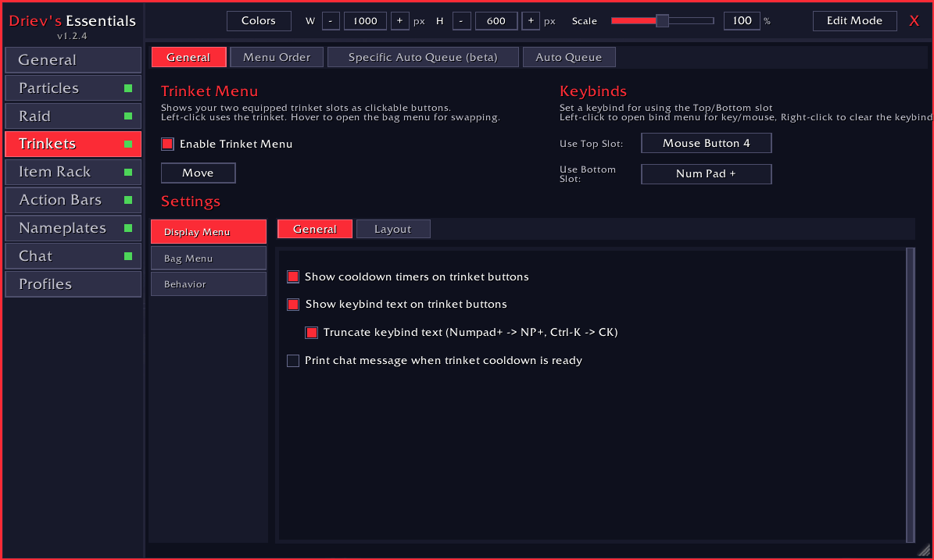Toggle the green Chat module indicator

pyautogui.click(x=128, y=256)
